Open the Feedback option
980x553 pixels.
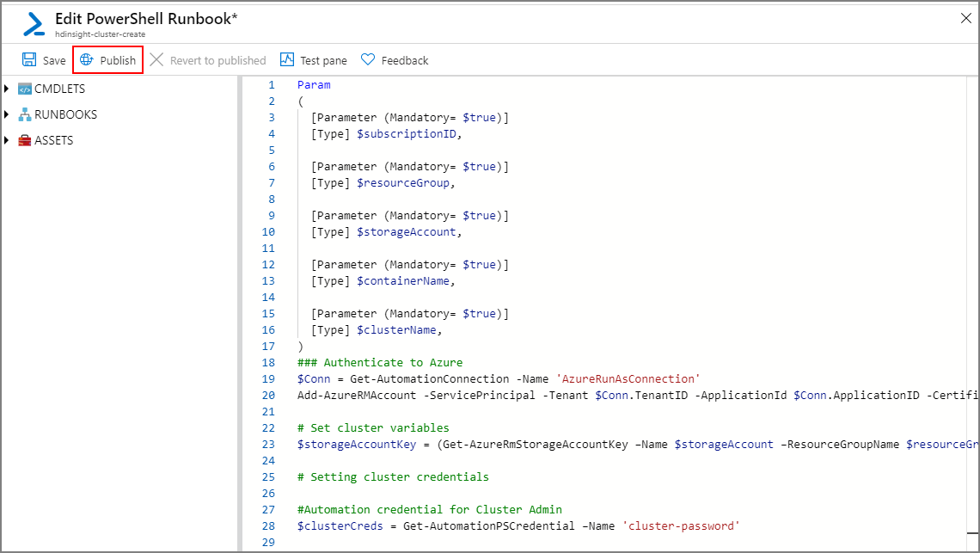(404, 60)
